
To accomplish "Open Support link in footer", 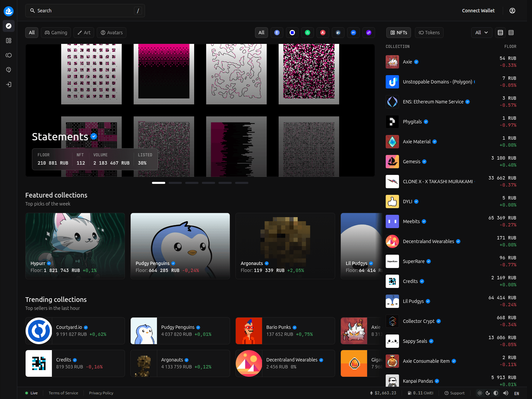I will (x=455, y=393).
